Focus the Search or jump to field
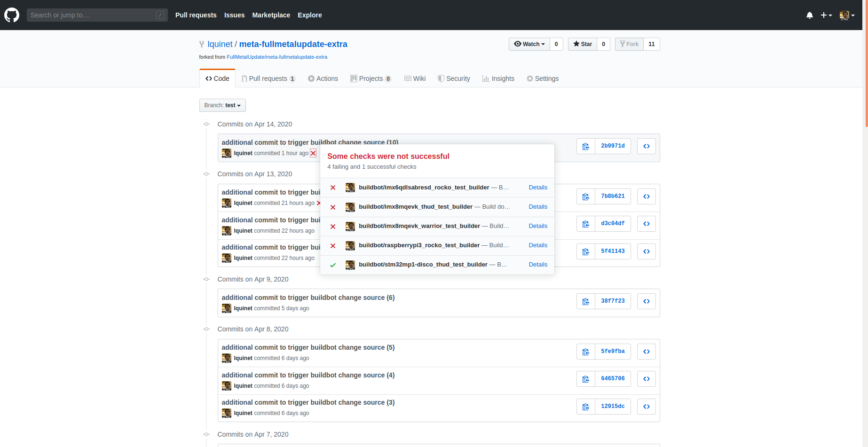This screenshot has height=447, width=868. (97, 15)
